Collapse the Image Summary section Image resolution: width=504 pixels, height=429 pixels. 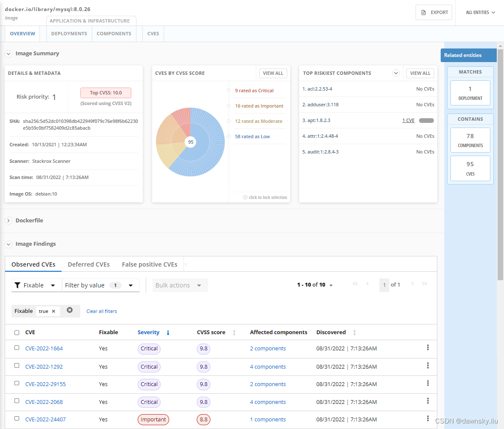click(8, 54)
